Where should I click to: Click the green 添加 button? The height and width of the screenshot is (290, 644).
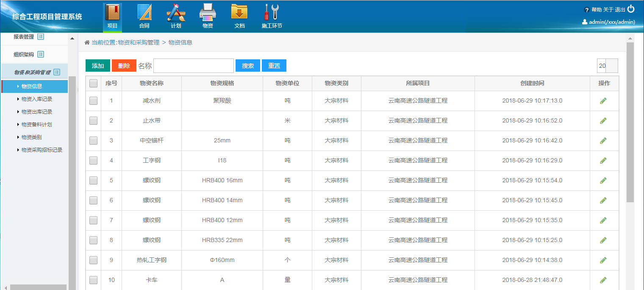[98, 66]
